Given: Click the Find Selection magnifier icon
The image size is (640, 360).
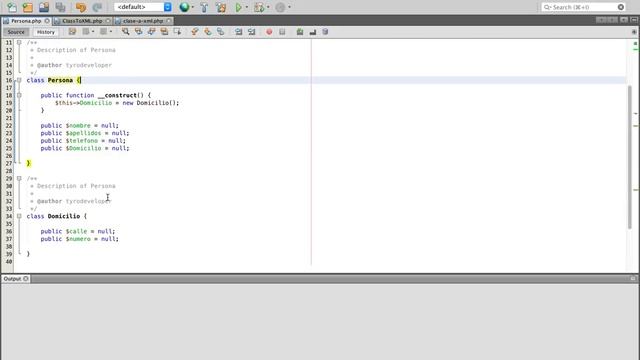Looking at the screenshot, I should [x=126, y=32].
